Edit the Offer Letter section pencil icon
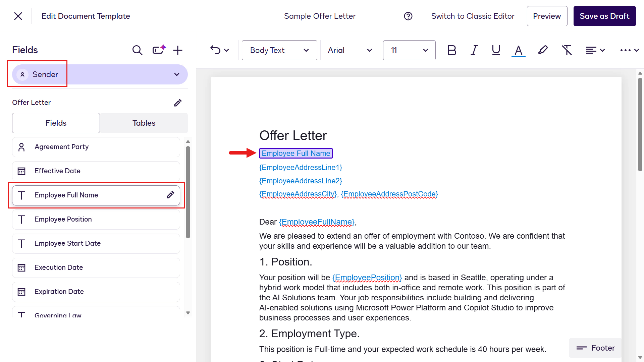 178,103
